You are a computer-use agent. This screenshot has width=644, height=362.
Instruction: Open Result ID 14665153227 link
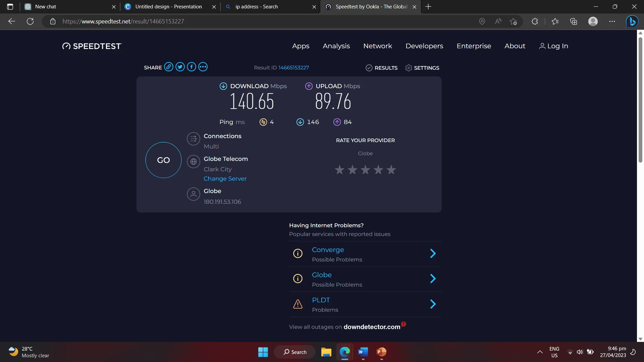coord(293,68)
